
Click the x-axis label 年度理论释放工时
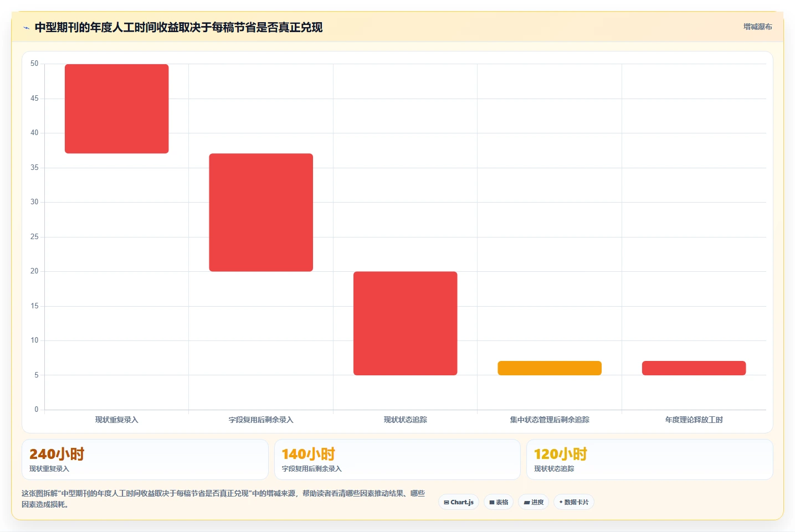(x=694, y=420)
